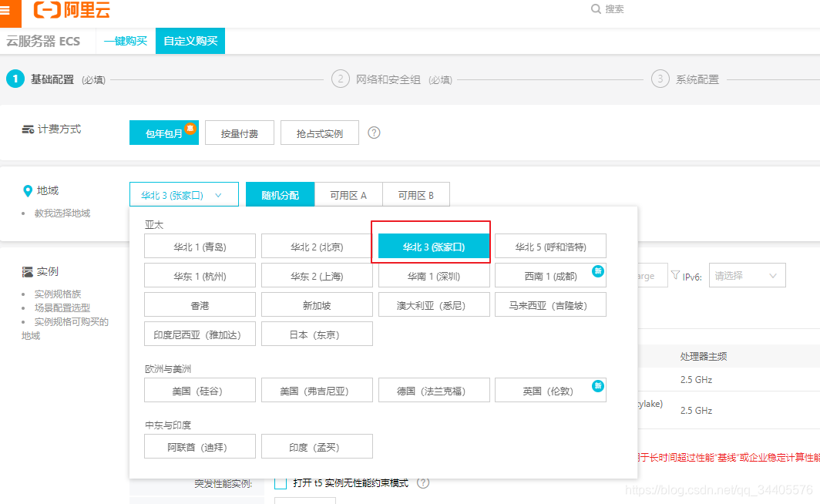Viewport: 820px width, 504px height.
Task: Select region 印度尼西亚 (雅加达)
Action: [x=200, y=334]
